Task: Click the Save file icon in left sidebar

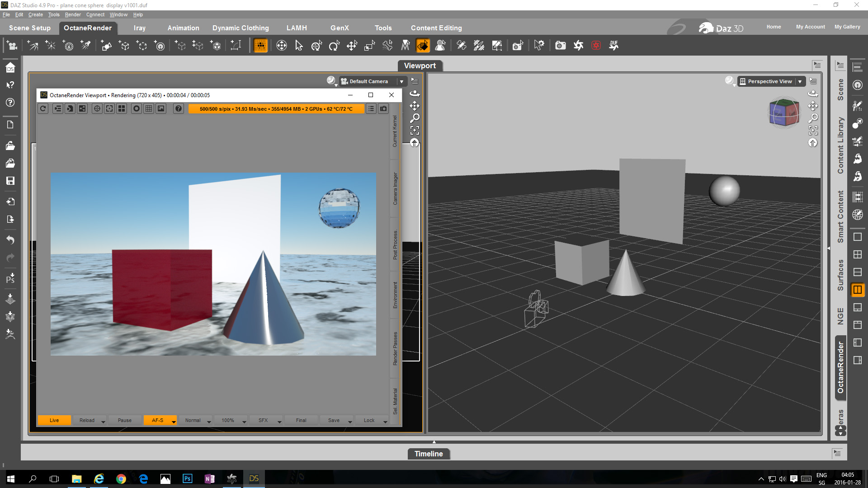Action: point(10,181)
